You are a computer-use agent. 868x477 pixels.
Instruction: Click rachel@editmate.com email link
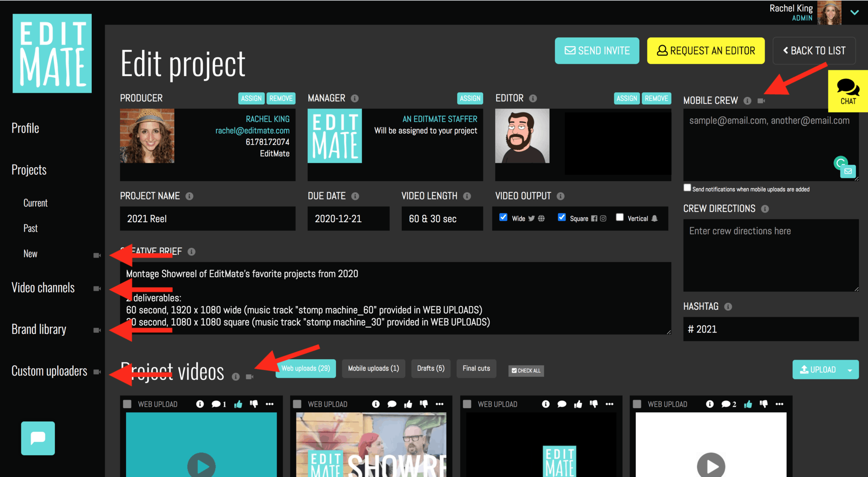click(252, 130)
